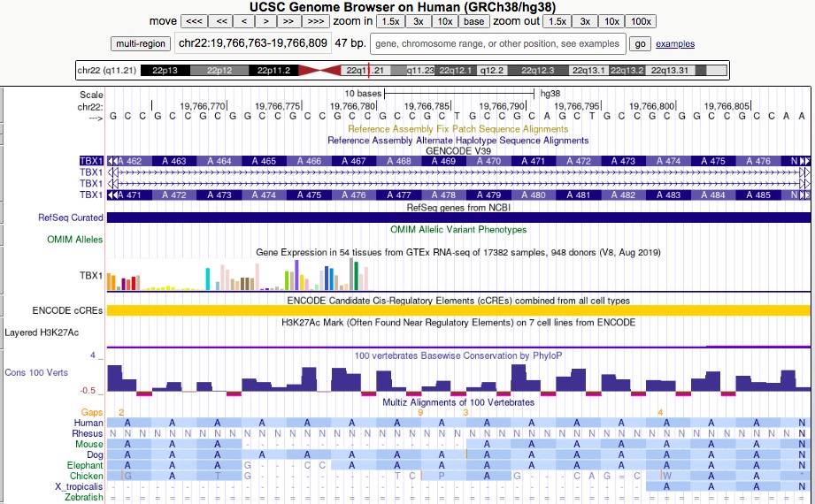Click Elephant species row label
The image size is (815, 504).
[85, 466]
